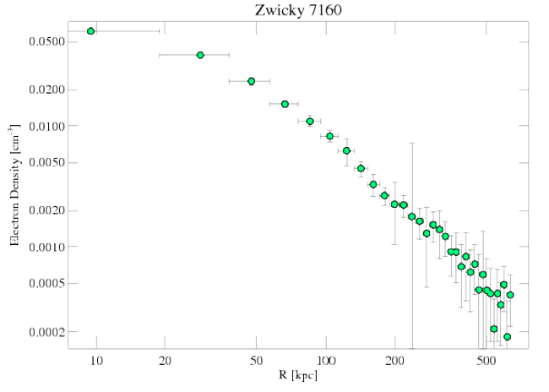Viewport: 549px width, 392px height.
Task: Select the Electron Density y-axis label
Action: pyautogui.click(x=14, y=185)
